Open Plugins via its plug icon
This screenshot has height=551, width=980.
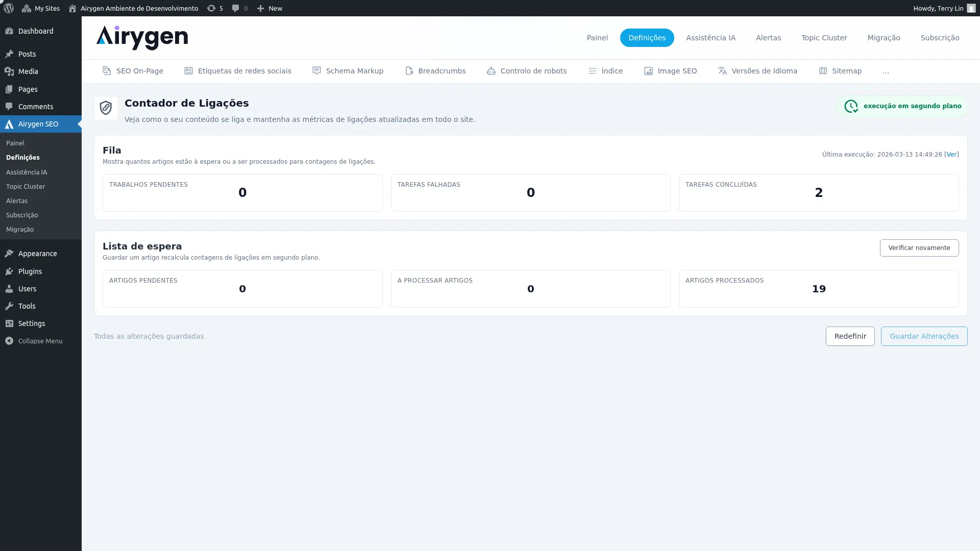click(x=9, y=271)
